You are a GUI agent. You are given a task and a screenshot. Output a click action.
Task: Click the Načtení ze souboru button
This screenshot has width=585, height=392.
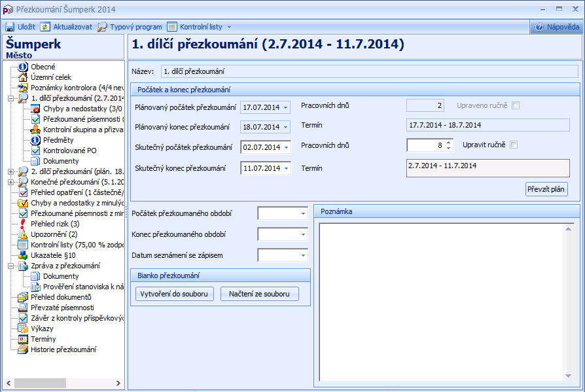(260, 294)
